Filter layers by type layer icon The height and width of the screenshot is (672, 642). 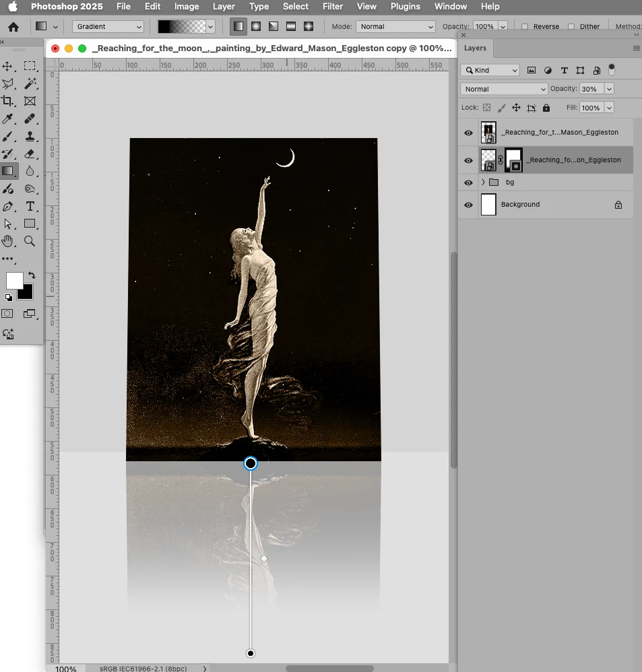565,70
